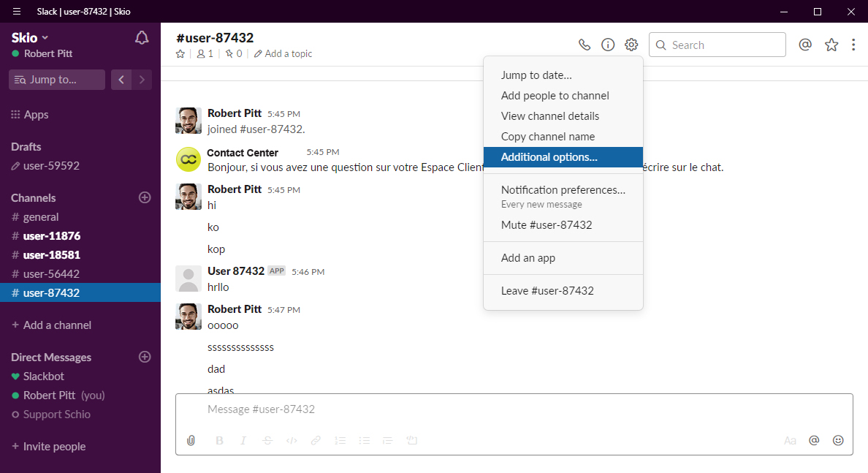Attach a file with the paperclip icon
The height and width of the screenshot is (473, 868).
pos(191,440)
